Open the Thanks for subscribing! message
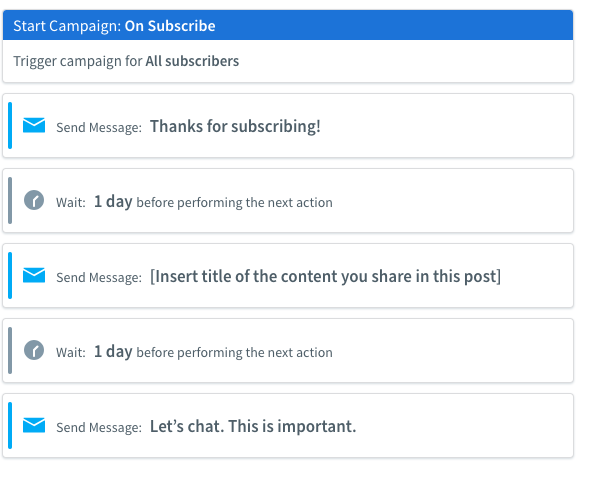Viewport: 592px width, 488px height. (235, 126)
